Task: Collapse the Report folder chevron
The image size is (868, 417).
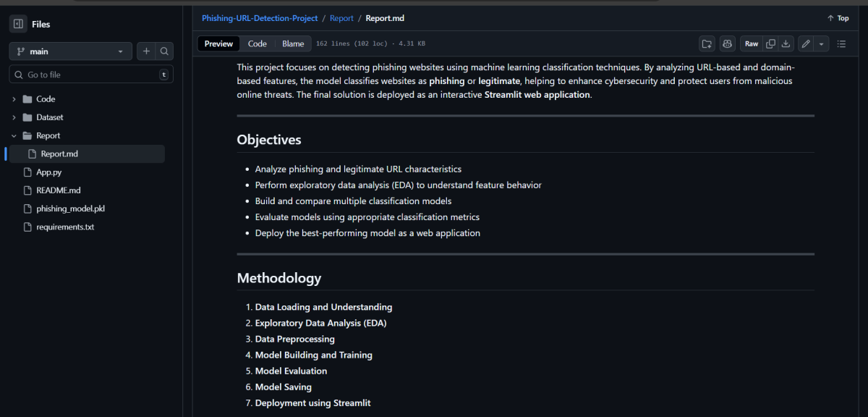Action: tap(14, 135)
